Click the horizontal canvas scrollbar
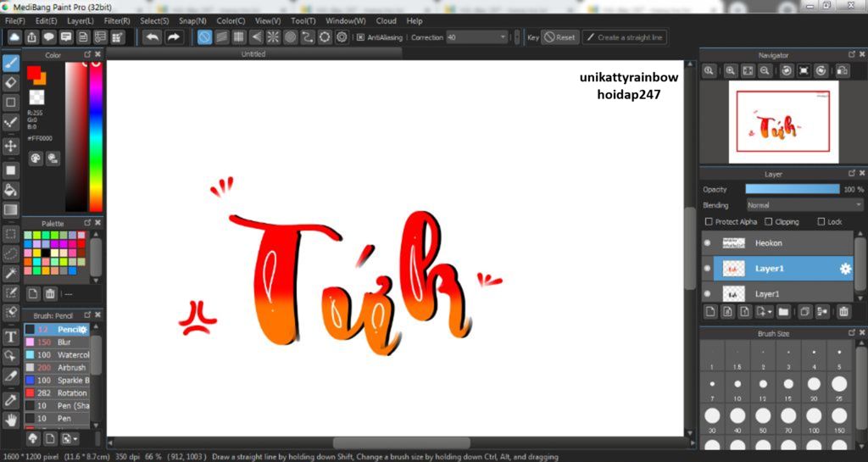This screenshot has height=462, width=868. (x=401, y=443)
